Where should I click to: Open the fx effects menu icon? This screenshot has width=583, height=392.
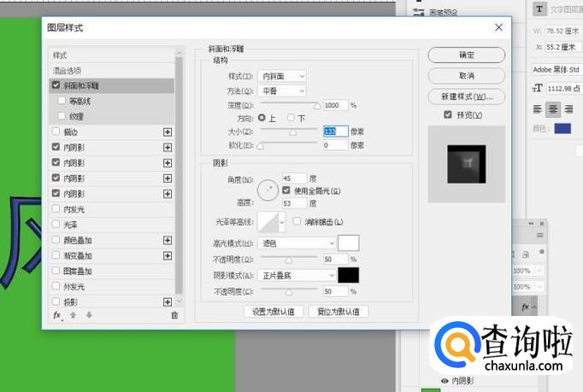(57, 315)
